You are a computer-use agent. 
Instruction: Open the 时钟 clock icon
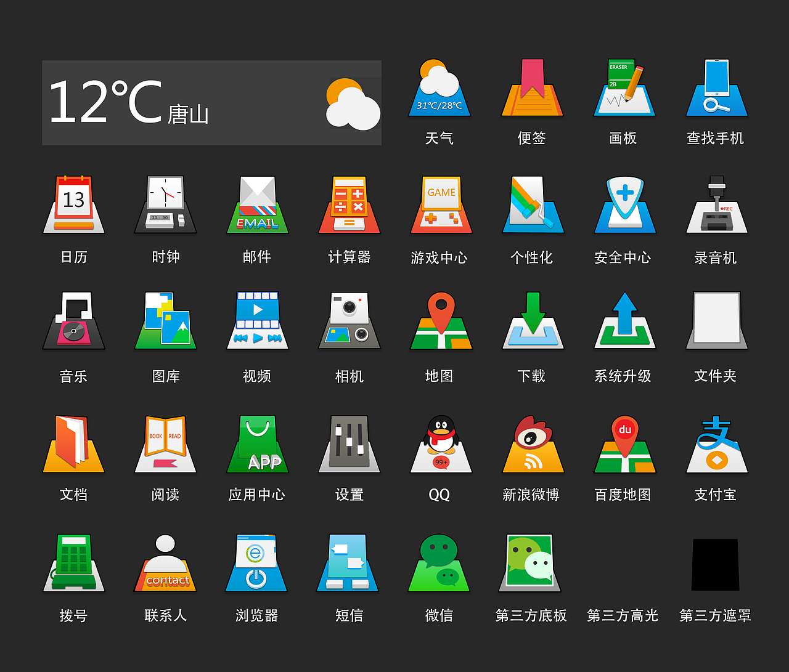[x=166, y=204]
